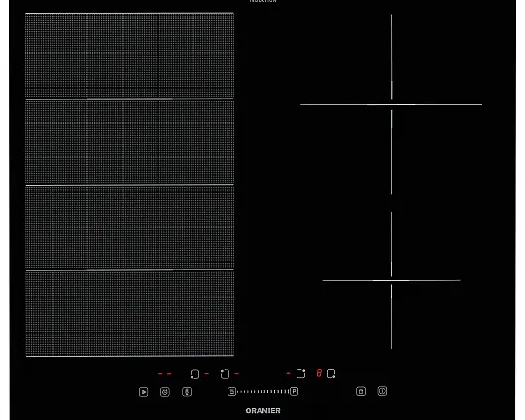Screen dimensions: 525x420
Task: Tap the red timer display dashes
Action: tap(165, 374)
